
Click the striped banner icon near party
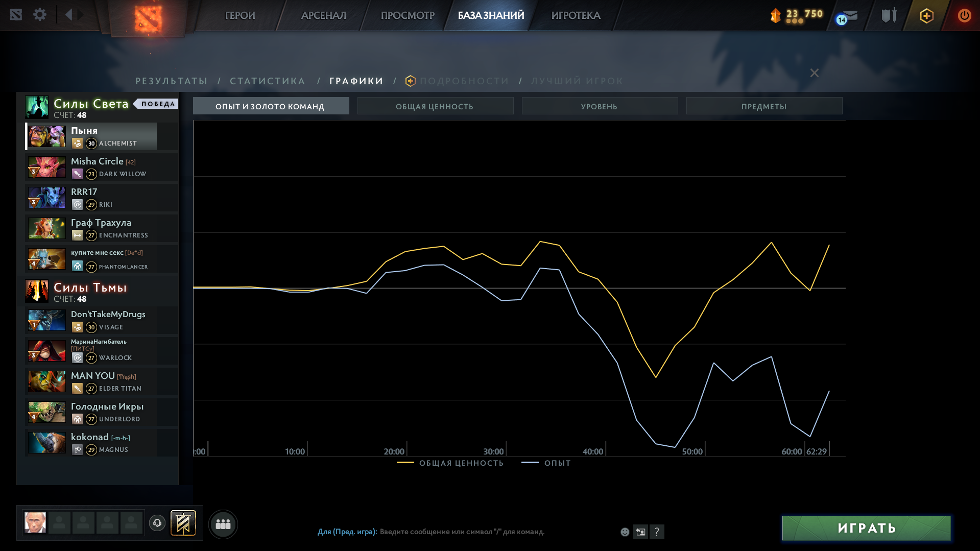tap(183, 523)
